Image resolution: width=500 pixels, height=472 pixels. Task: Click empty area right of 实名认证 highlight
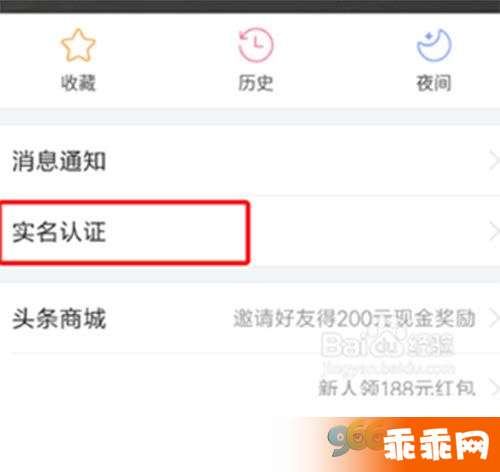coord(367,232)
